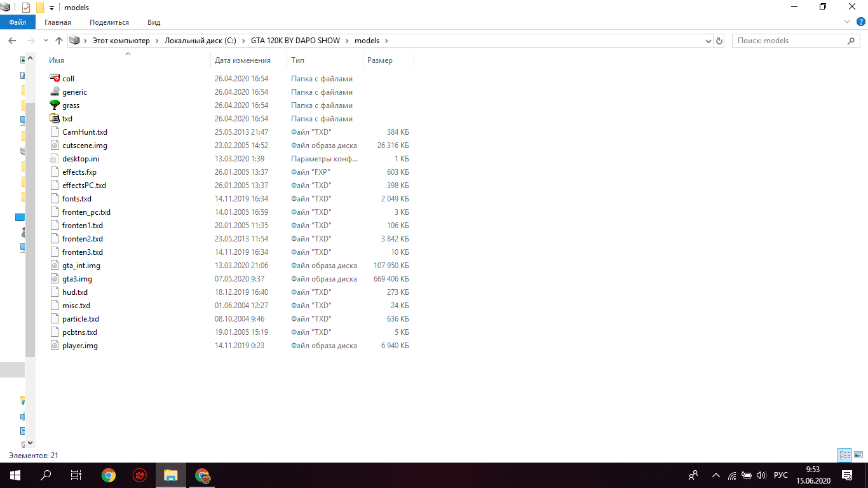Navigate back with the left arrow

click(x=12, y=41)
